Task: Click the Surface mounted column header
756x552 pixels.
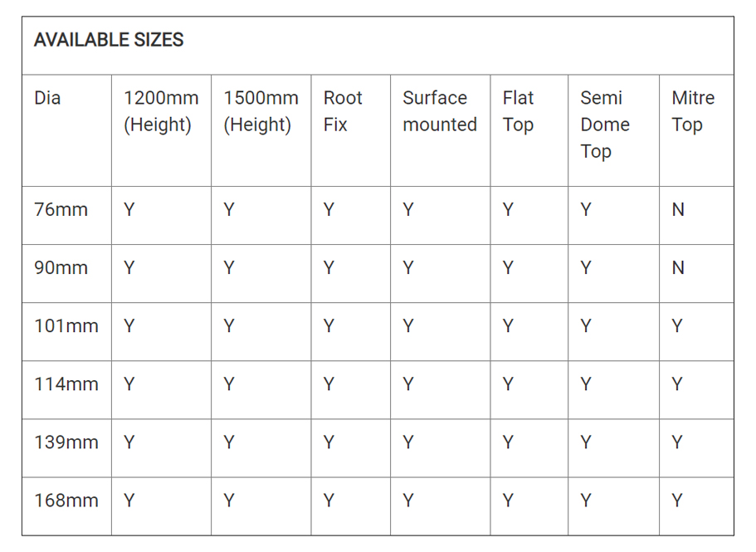Action: point(440,111)
